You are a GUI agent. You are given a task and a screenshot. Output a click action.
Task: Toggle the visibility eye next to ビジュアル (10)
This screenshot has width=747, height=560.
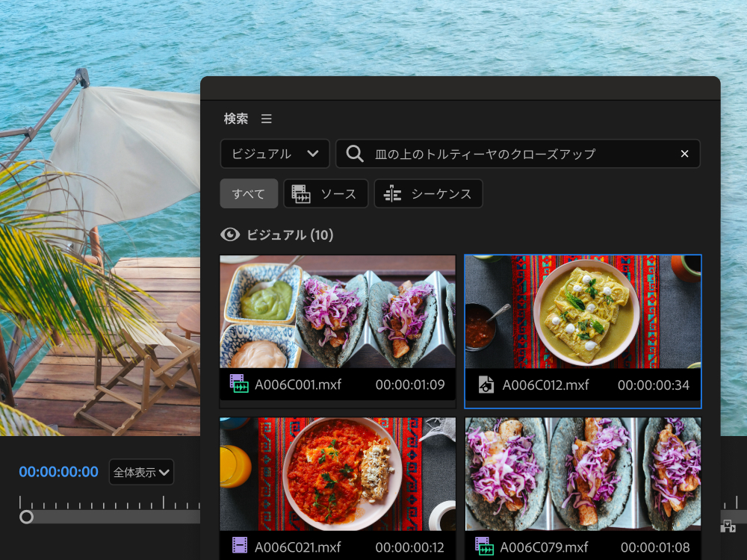pyautogui.click(x=229, y=234)
